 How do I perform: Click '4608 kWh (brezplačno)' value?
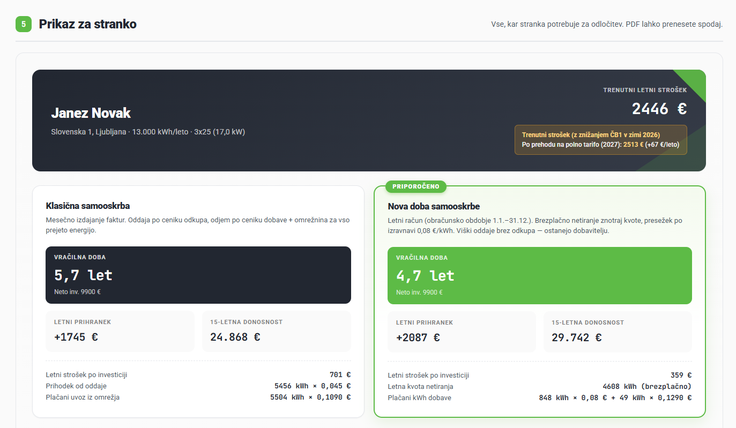(x=647, y=386)
